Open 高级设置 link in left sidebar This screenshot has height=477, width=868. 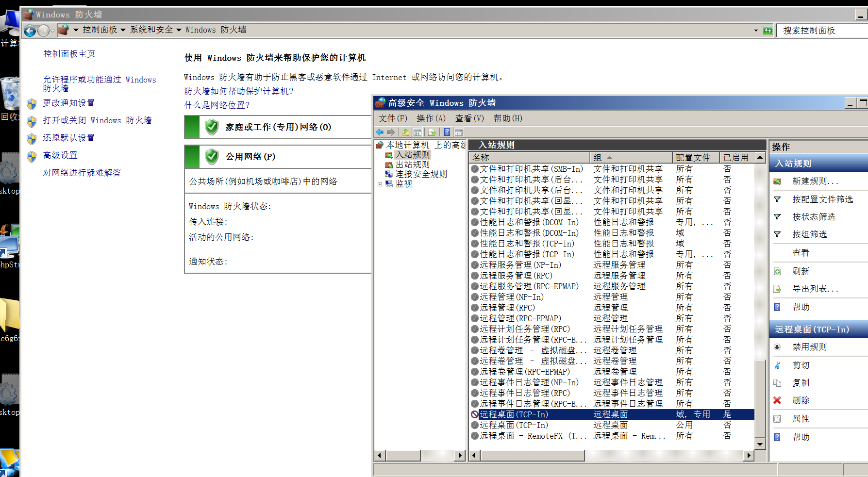point(60,155)
